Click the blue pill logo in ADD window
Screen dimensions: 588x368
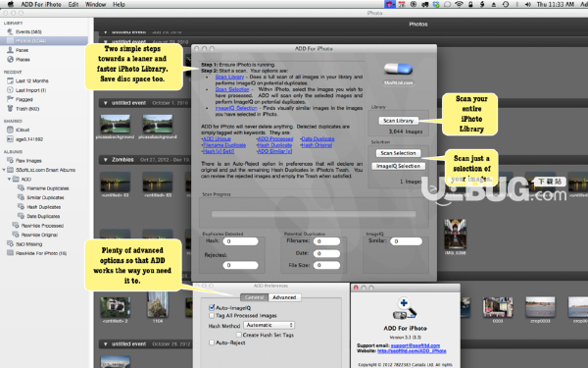pos(398,69)
